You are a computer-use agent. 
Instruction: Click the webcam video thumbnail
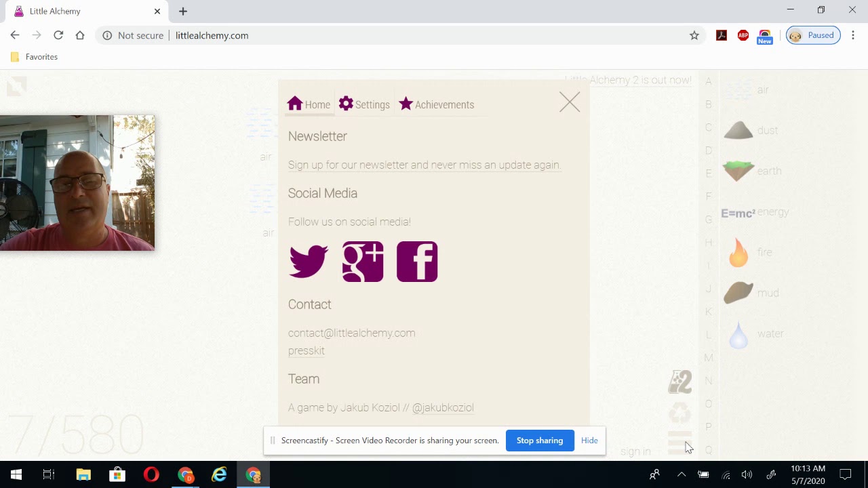click(x=77, y=183)
